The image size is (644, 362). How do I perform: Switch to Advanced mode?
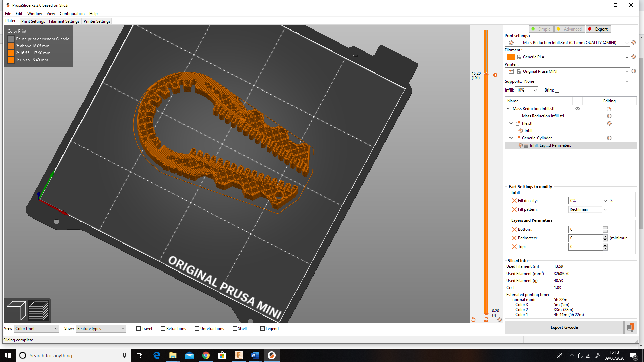pyautogui.click(x=570, y=29)
